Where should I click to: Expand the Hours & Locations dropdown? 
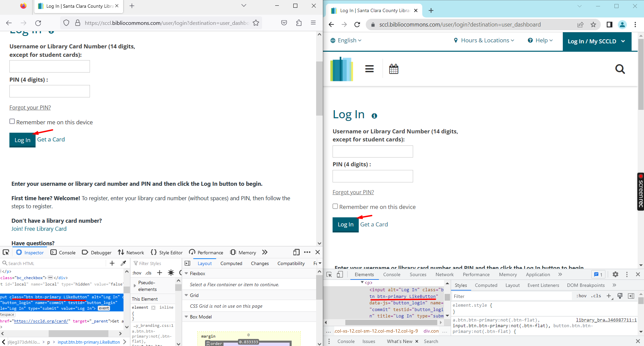tap(484, 40)
